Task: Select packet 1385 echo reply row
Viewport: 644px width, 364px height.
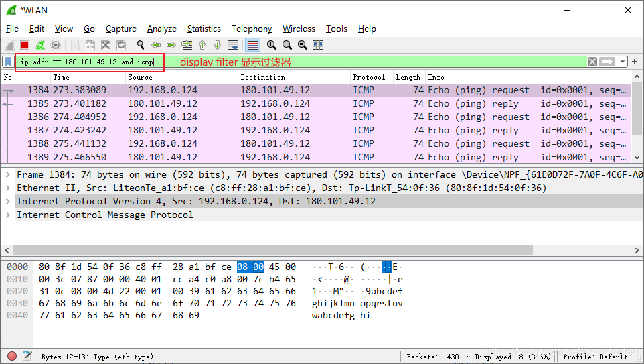Action: click(x=316, y=104)
